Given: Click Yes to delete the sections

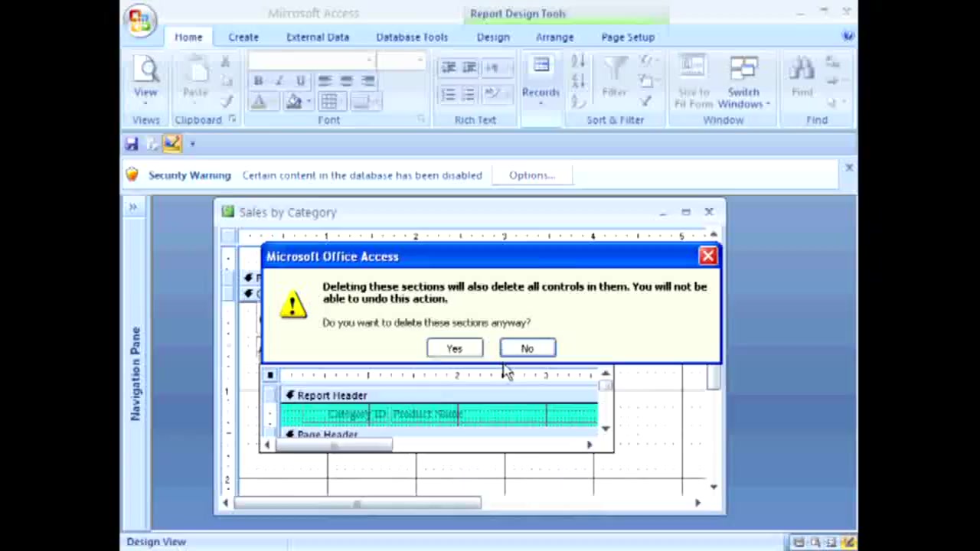Looking at the screenshot, I should pos(454,348).
